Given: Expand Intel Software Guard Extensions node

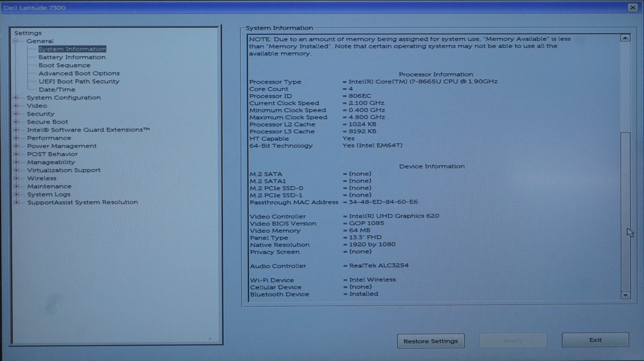Looking at the screenshot, I should pyautogui.click(x=16, y=130).
